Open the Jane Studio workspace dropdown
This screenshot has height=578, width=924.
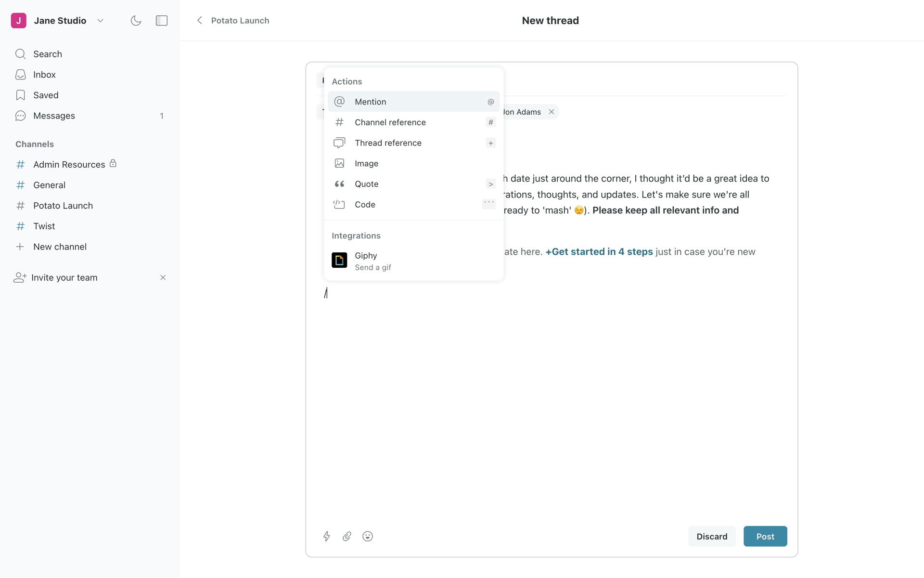pos(100,21)
